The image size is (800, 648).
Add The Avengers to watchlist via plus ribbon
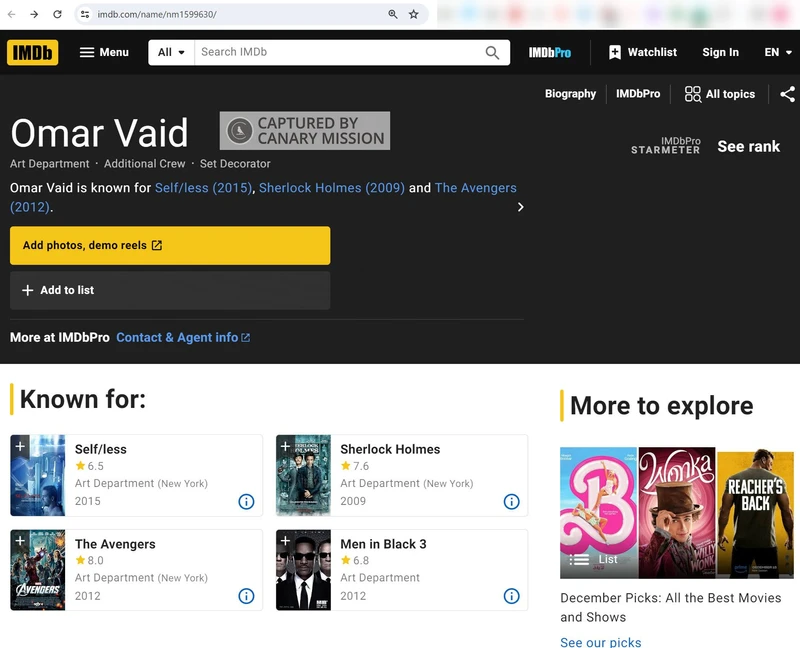coord(20,541)
